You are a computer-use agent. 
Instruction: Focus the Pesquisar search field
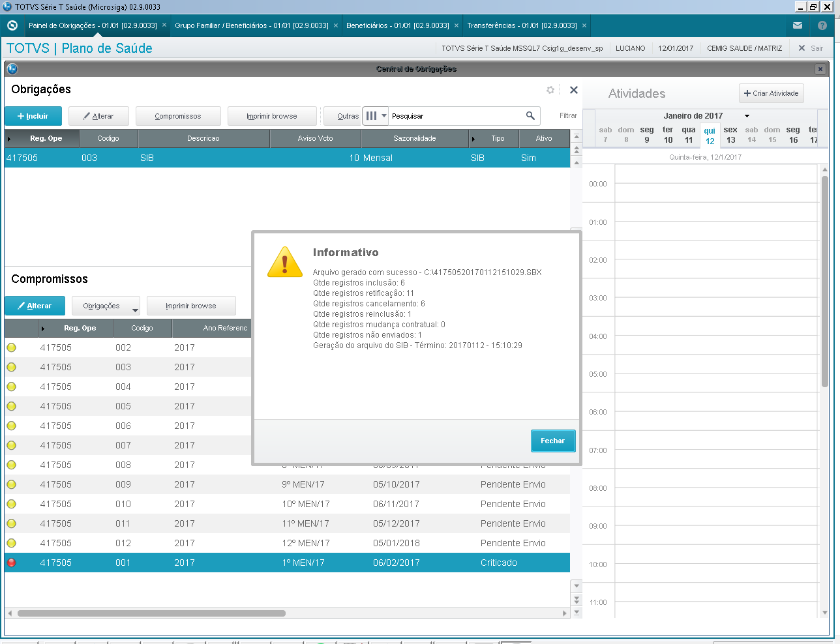pos(457,116)
